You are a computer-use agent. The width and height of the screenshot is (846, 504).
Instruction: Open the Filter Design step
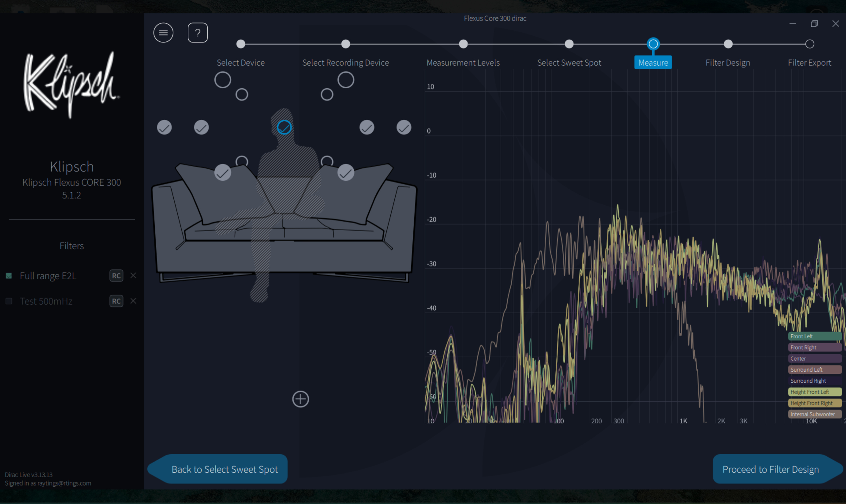click(728, 44)
